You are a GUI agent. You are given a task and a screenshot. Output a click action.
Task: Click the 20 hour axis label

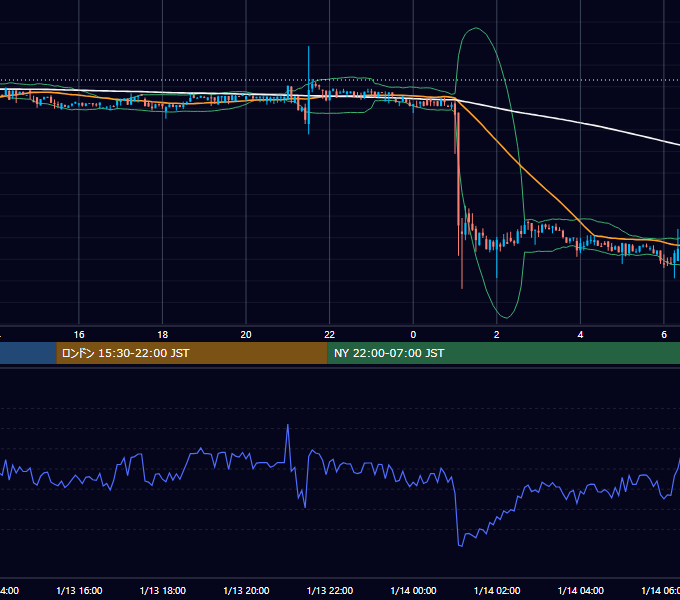[x=246, y=335]
